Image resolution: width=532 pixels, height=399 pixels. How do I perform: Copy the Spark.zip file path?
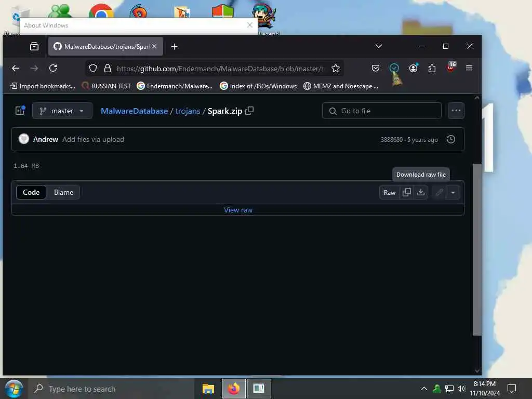pyautogui.click(x=249, y=111)
